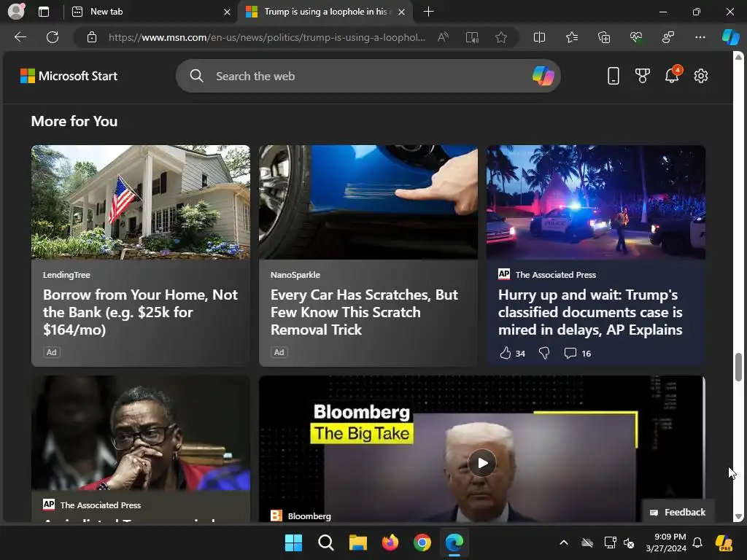Close the New tab

pos(228,12)
